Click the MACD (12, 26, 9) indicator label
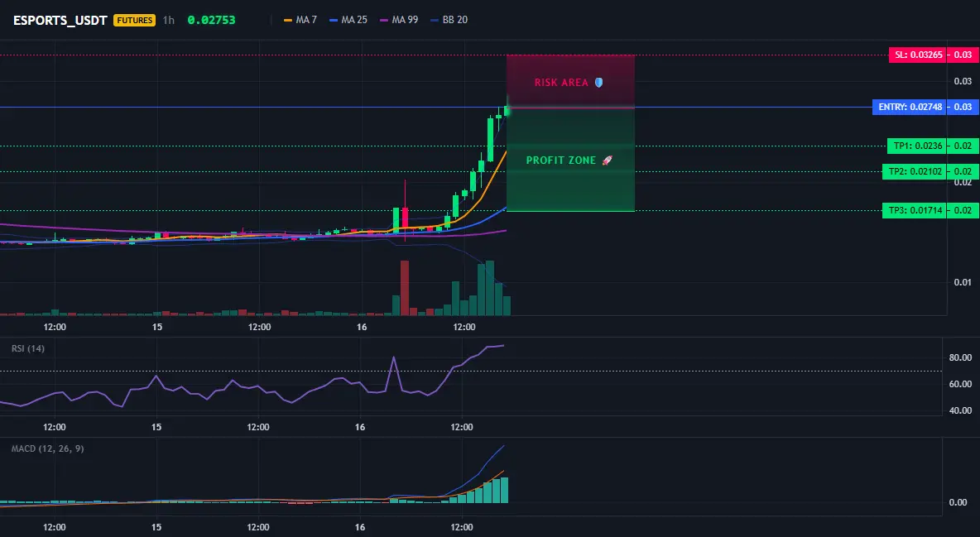The width and height of the screenshot is (980, 537). [x=47, y=448]
